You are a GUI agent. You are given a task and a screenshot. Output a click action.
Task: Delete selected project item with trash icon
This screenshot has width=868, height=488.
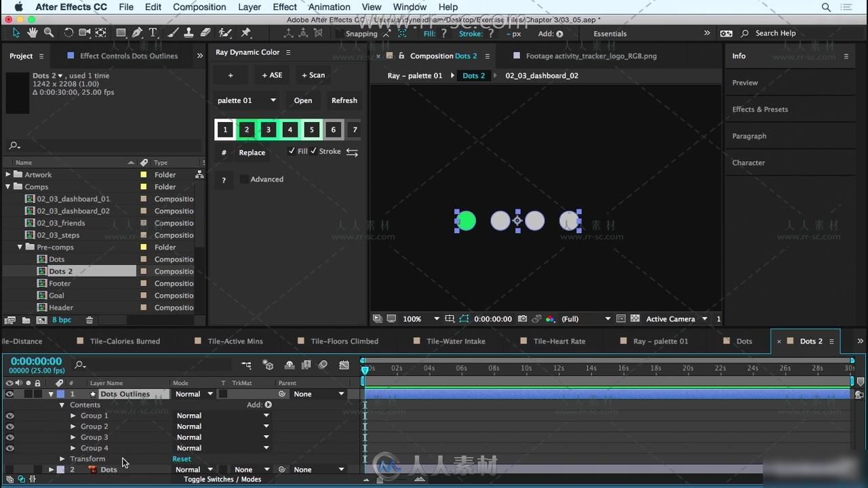(x=89, y=320)
